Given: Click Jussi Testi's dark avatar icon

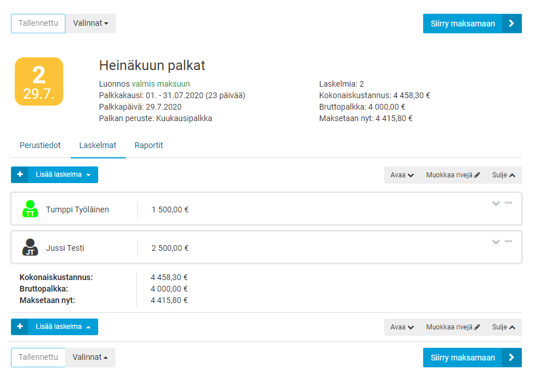Looking at the screenshot, I should point(30,247).
